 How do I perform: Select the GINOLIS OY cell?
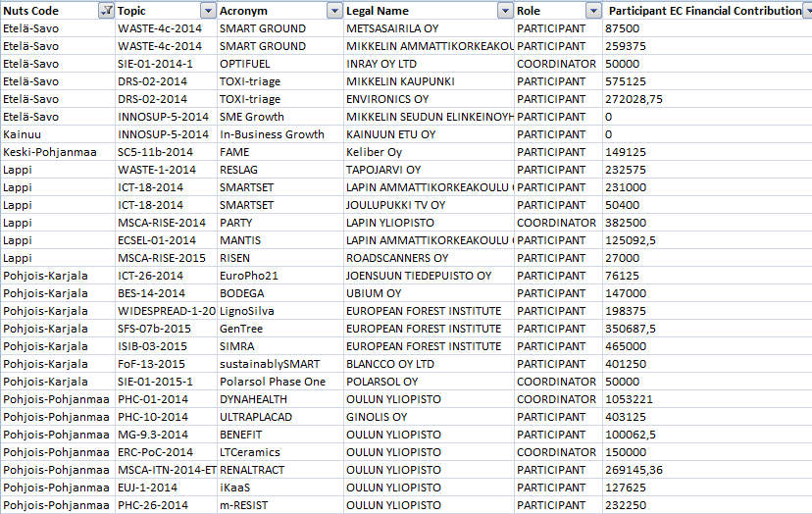click(x=429, y=417)
